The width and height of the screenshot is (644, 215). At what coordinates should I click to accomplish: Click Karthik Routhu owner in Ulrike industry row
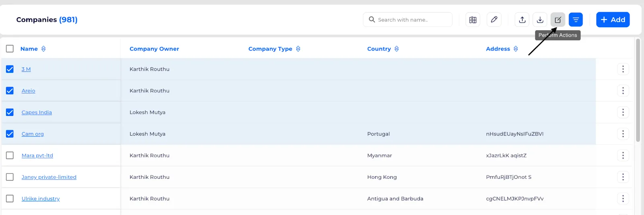pos(149,198)
